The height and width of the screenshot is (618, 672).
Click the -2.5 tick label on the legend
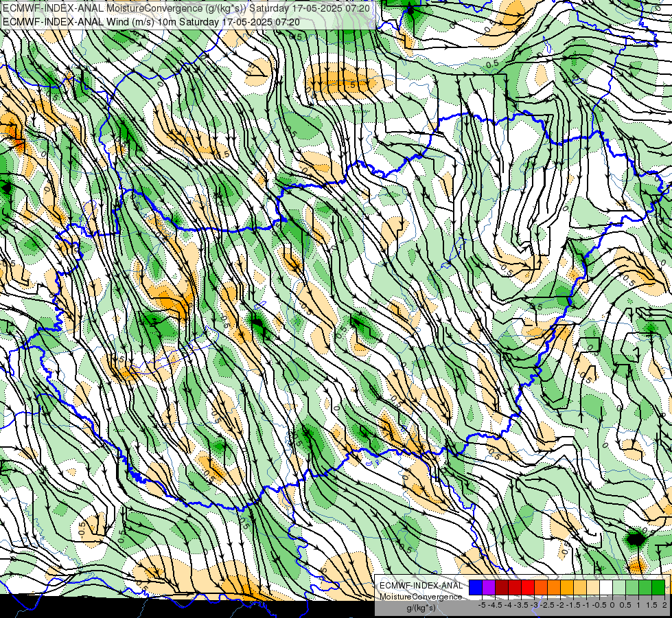(x=547, y=605)
